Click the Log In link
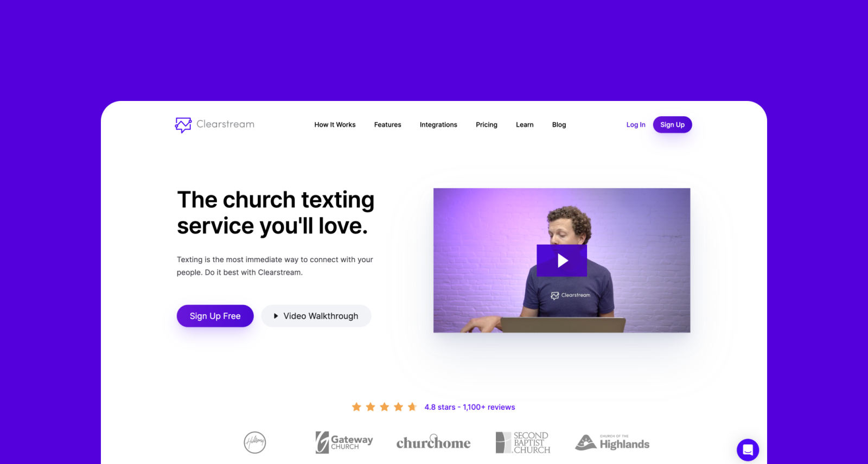The image size is (868, 464). pos(636,125)
